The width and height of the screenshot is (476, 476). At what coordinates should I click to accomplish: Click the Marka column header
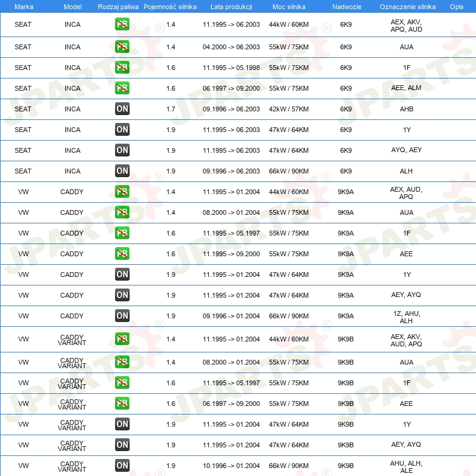click(24, 7)
